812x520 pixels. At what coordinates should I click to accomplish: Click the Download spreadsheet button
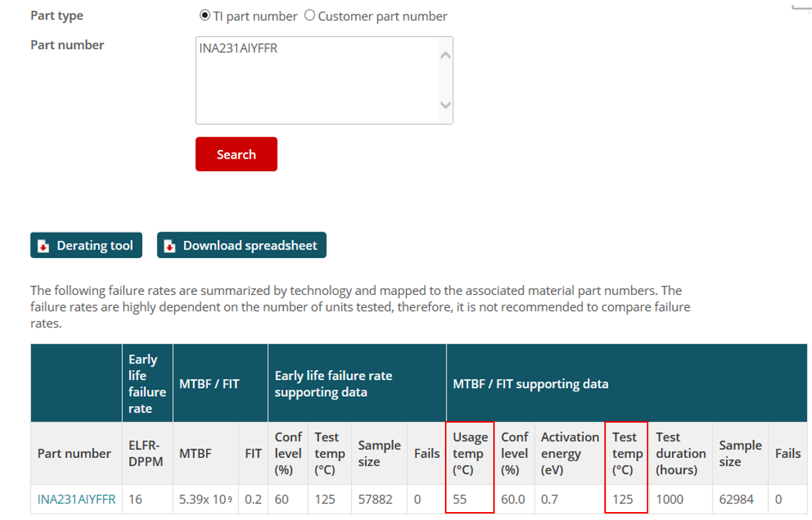(x=242, y=245)
